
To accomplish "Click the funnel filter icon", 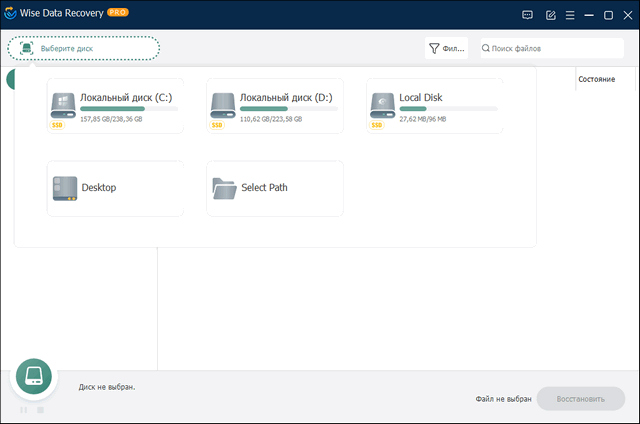I will 434,49.
